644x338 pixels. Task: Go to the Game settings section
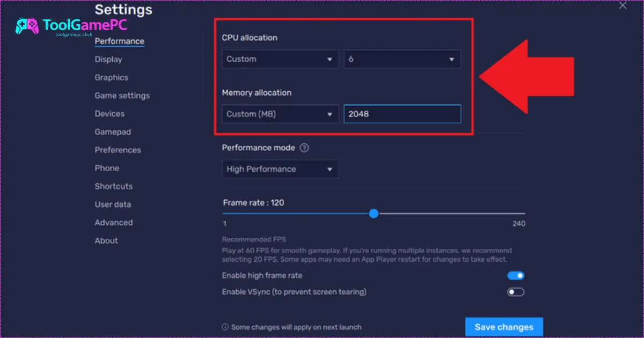pos(122,95)
